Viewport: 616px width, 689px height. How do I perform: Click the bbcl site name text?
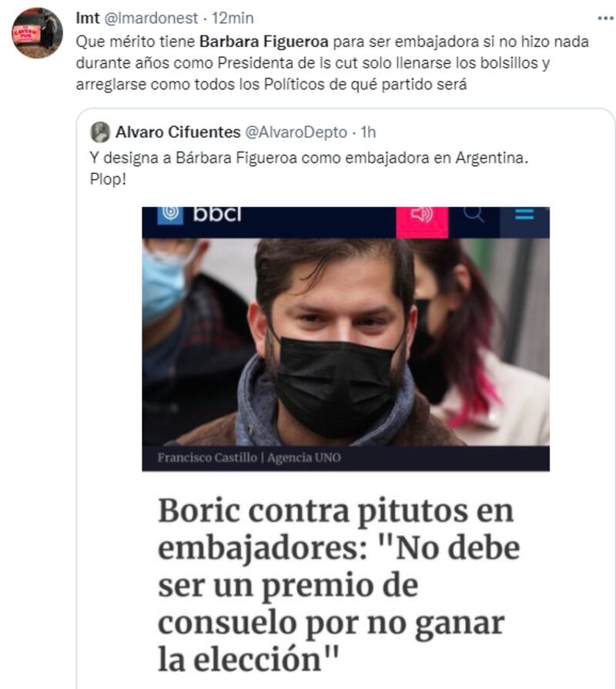[217, 214]
